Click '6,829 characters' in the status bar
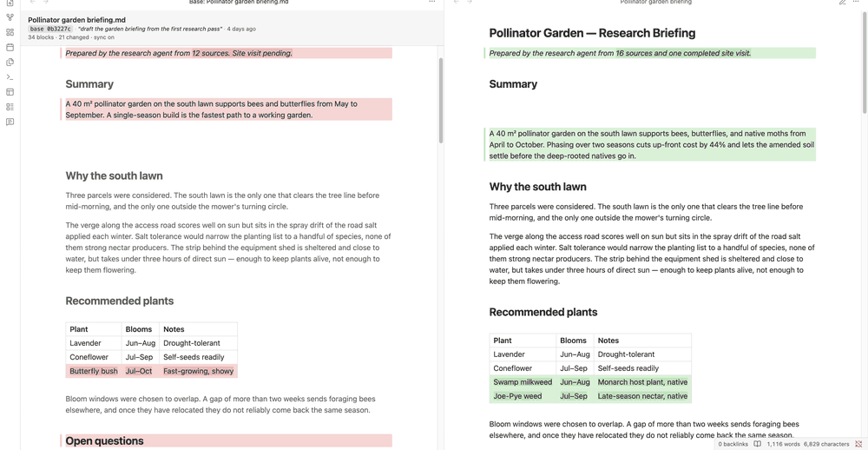 [x=826, y=444]
